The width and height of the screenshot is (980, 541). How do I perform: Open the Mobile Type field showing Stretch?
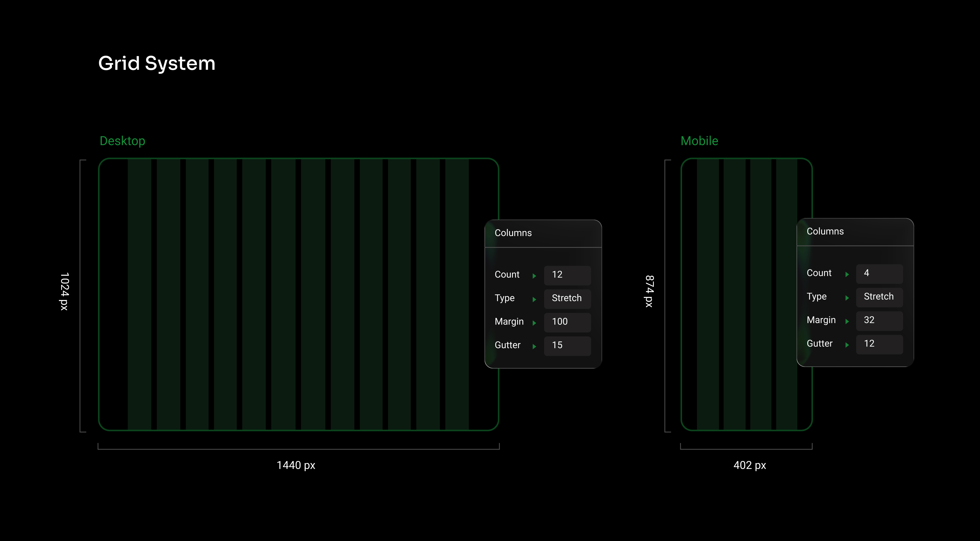[879, 297]
